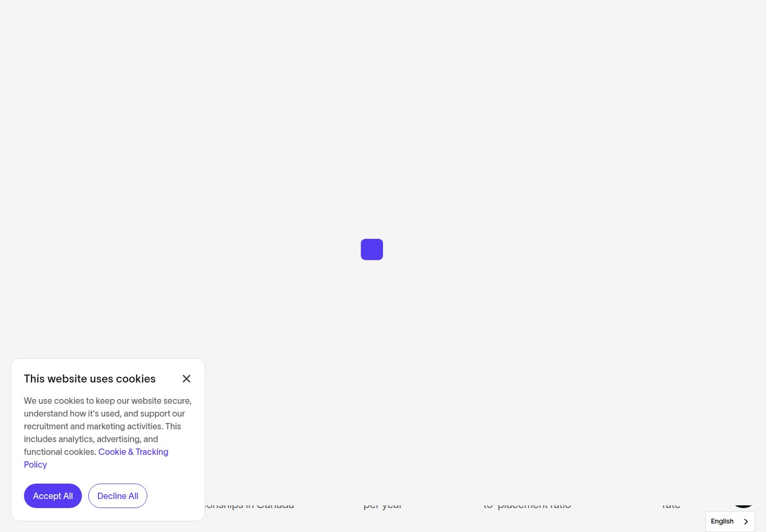Click the 'to-placement ratio' stat label

[x=527, y=504]
